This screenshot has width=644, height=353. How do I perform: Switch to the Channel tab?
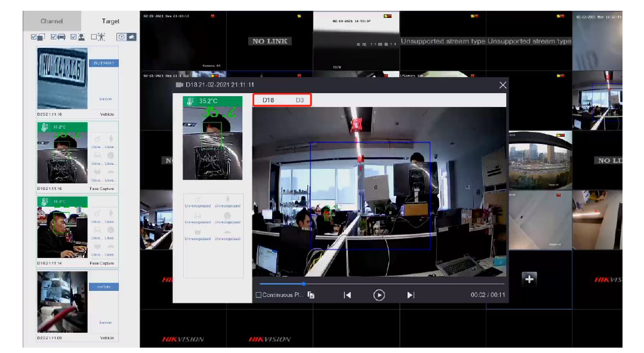(x=51, y=22)
